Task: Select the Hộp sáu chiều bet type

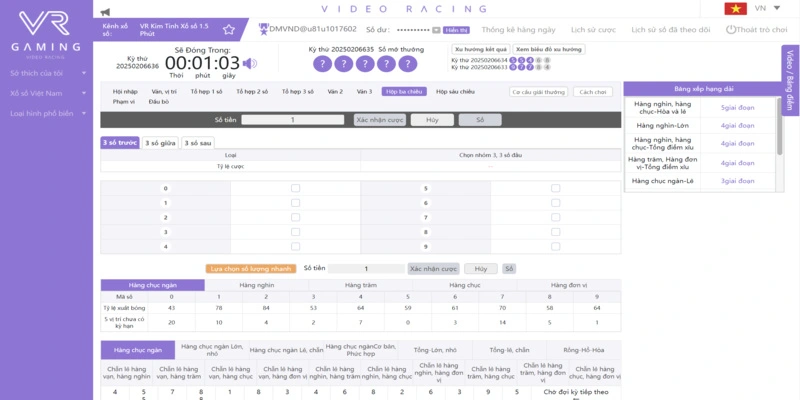Action: pos(455,91)
